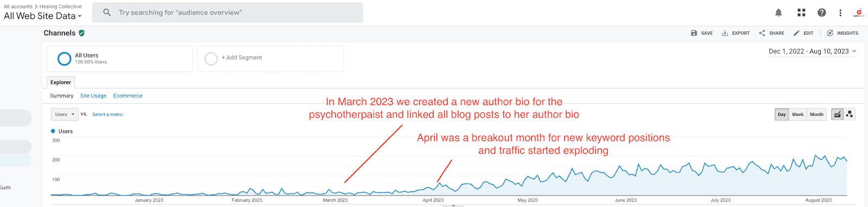Switch to the Site Usage tab
Screen dimensions: 868x207
coord(93,96)
